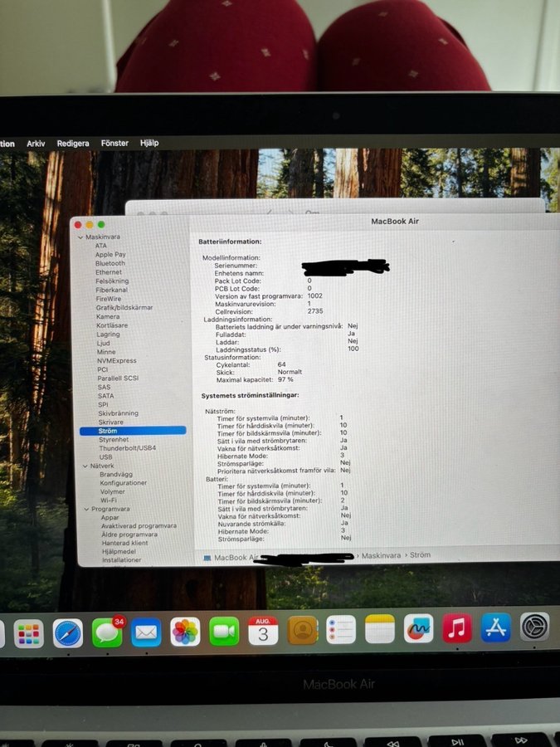Open the Fönster menu
Screen dimensions: 560x747
pyautogui.click(x=114, y=143)
